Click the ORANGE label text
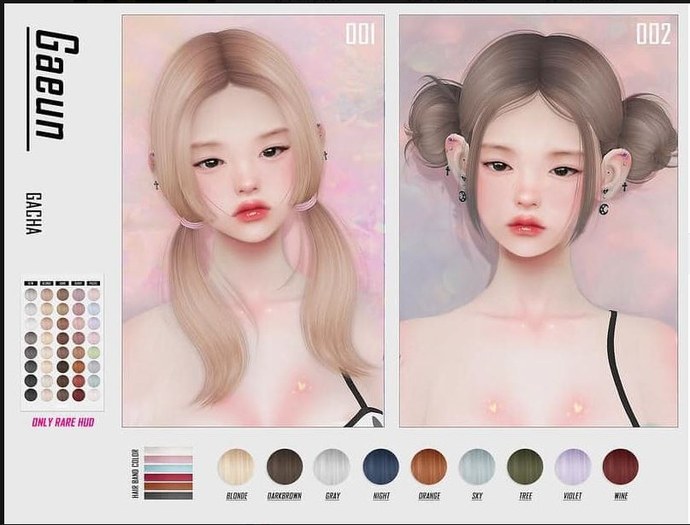The height and width of the screenshot is (525, 690). (x=429, y=496)
